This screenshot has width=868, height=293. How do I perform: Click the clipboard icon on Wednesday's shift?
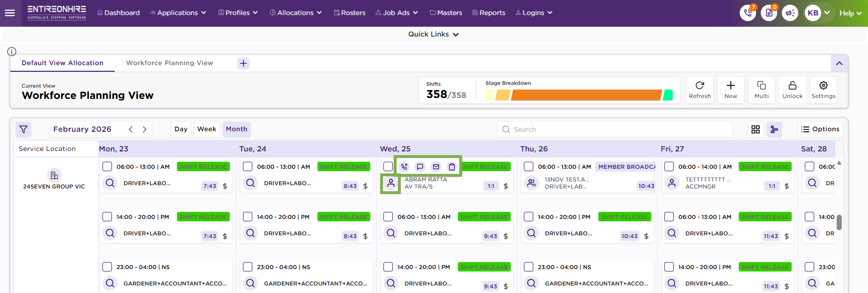(452, 167)
